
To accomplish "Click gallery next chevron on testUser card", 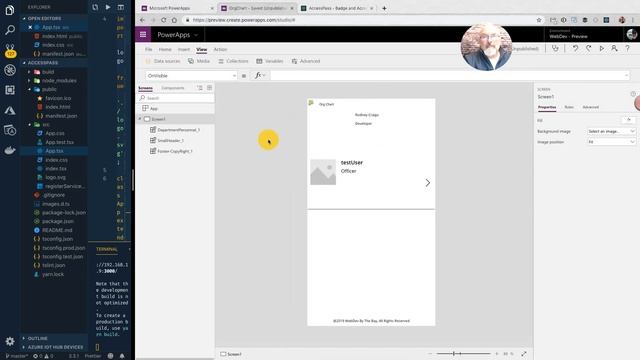I will click(x=428, y=183).
